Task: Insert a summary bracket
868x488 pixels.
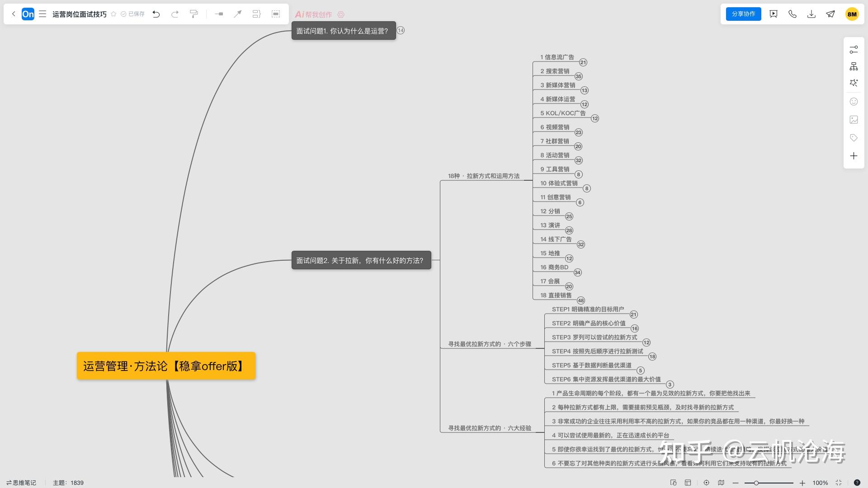Action: [256, 14]
